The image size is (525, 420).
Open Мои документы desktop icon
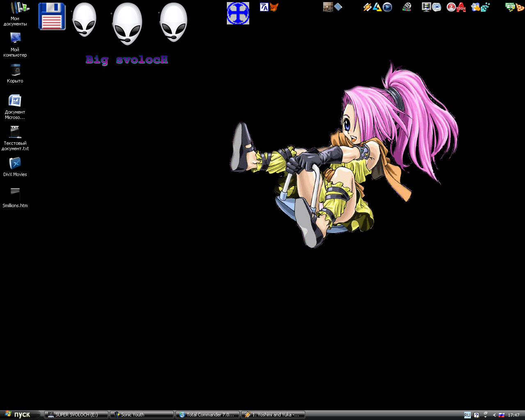(x=15, y=14)
